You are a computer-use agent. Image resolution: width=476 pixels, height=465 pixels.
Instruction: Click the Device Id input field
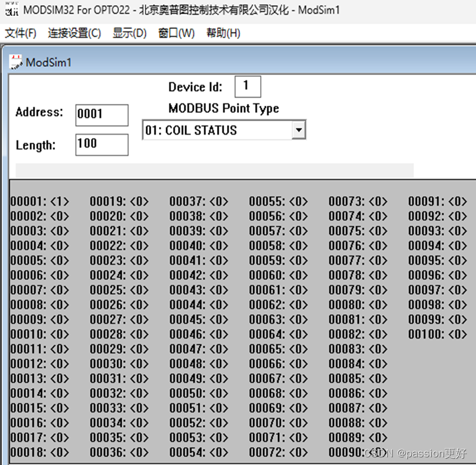[x=248, y=86]
